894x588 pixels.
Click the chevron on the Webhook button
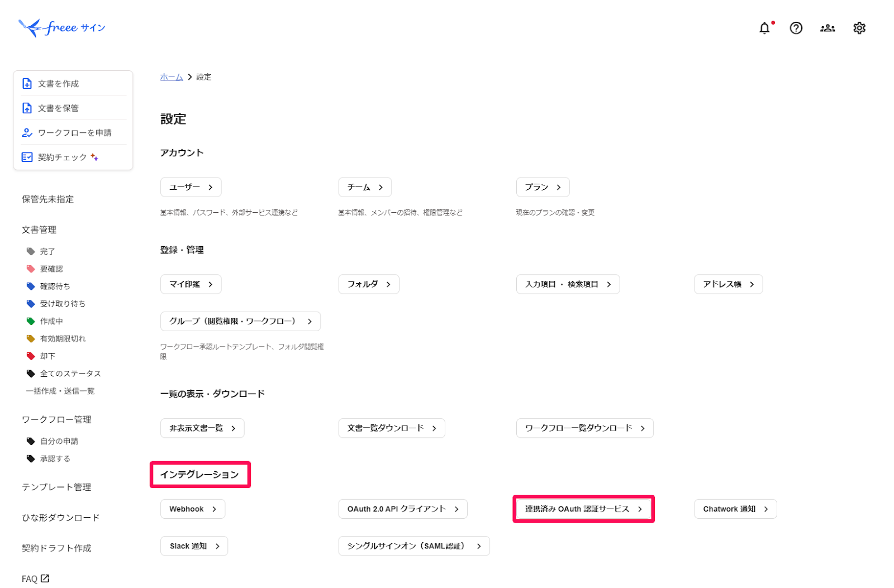point(214,509)
